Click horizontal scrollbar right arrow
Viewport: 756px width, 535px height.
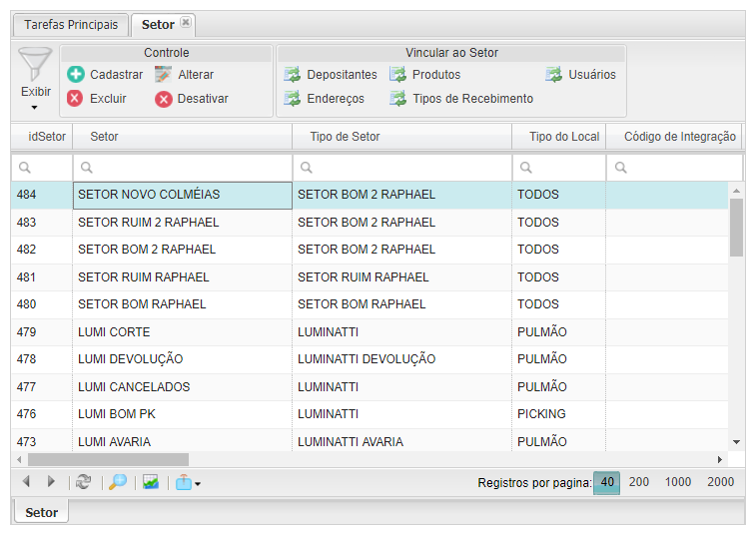click(x=719, y=459)
